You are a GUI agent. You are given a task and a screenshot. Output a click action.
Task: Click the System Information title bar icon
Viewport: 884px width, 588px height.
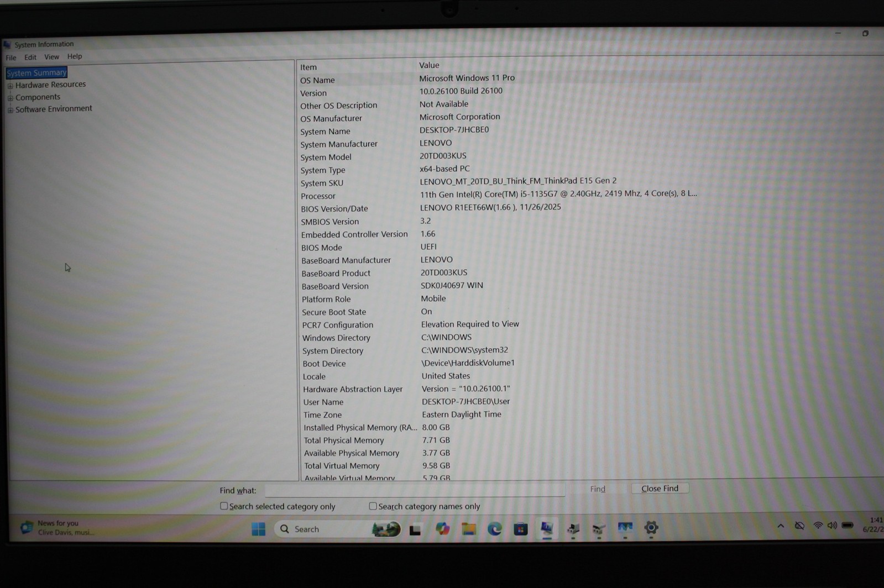(x=7, y=45)
